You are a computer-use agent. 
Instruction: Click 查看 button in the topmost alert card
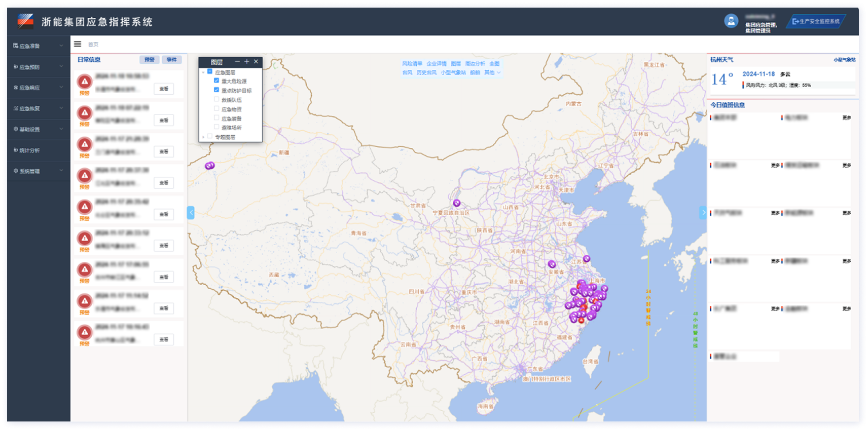pyautogui.click(x=164, y=89)
